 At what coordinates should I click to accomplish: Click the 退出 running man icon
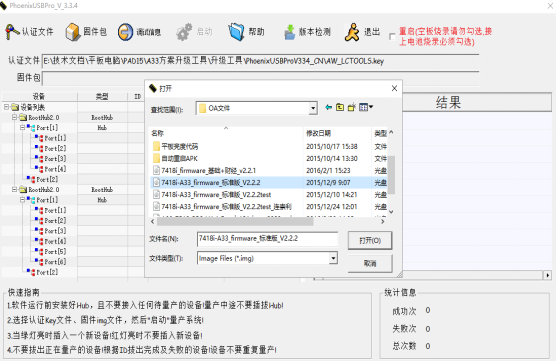352,32
